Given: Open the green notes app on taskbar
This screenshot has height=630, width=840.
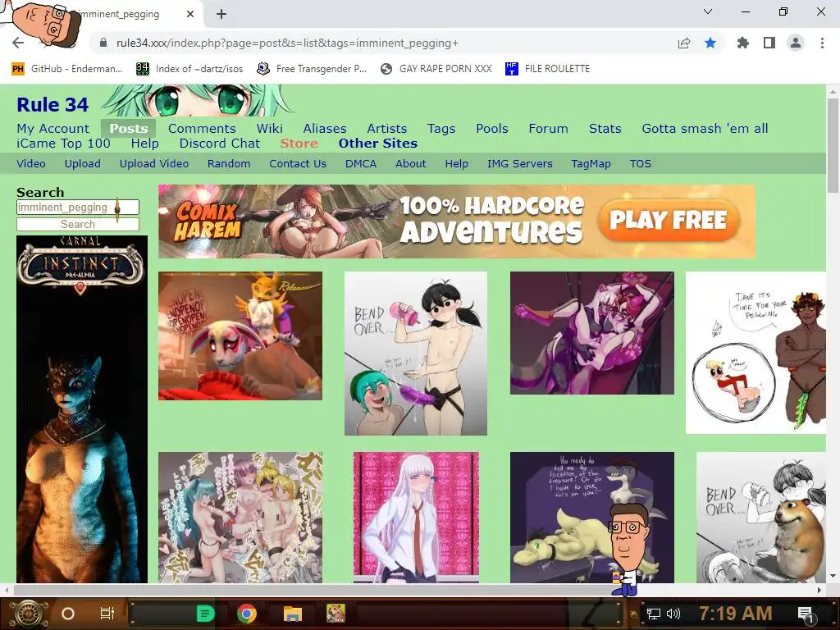Looking at the screenshot, I should (x=205, y=614).
